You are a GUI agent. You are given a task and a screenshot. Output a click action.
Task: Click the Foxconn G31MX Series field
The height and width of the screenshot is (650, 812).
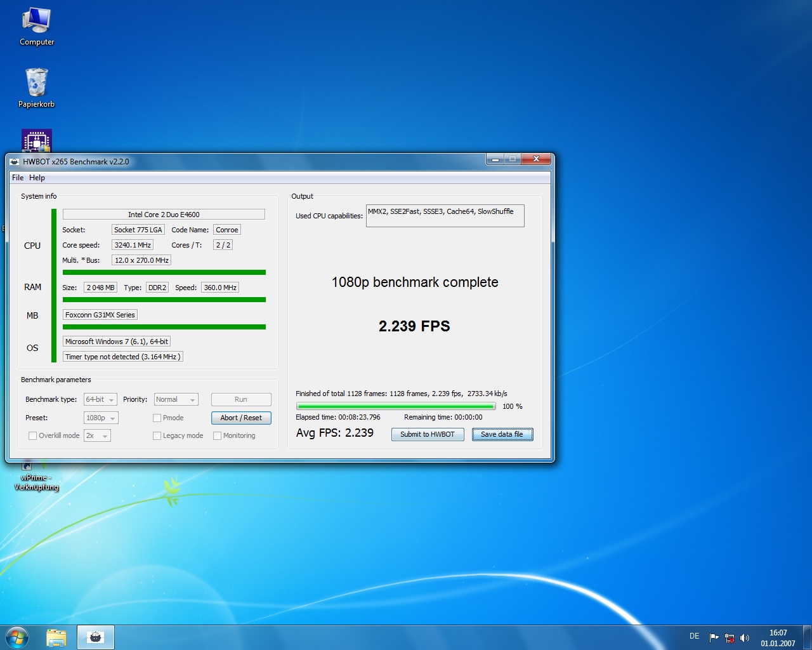pos(100,315)
